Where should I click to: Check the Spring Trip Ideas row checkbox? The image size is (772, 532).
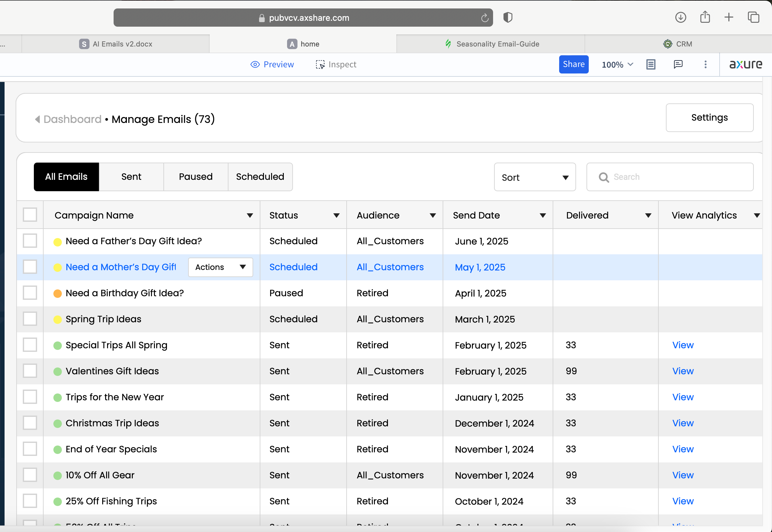30,319
